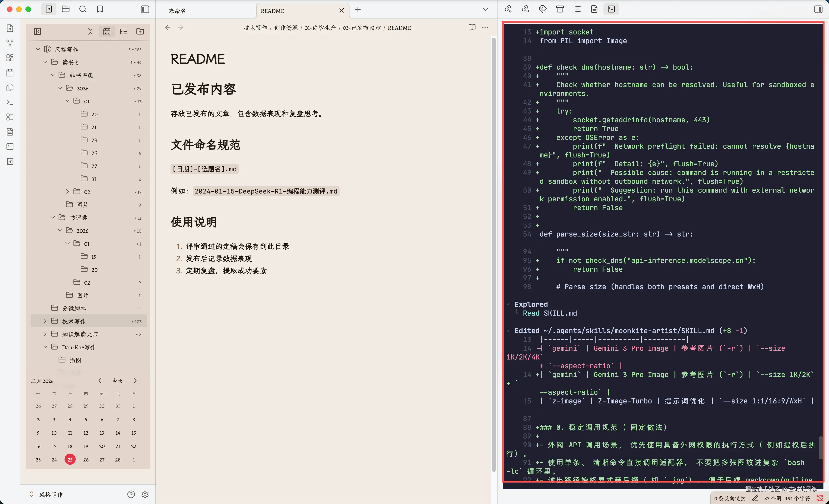Click the 创作资源 breadcrumb item

click(x=286, y=28)
